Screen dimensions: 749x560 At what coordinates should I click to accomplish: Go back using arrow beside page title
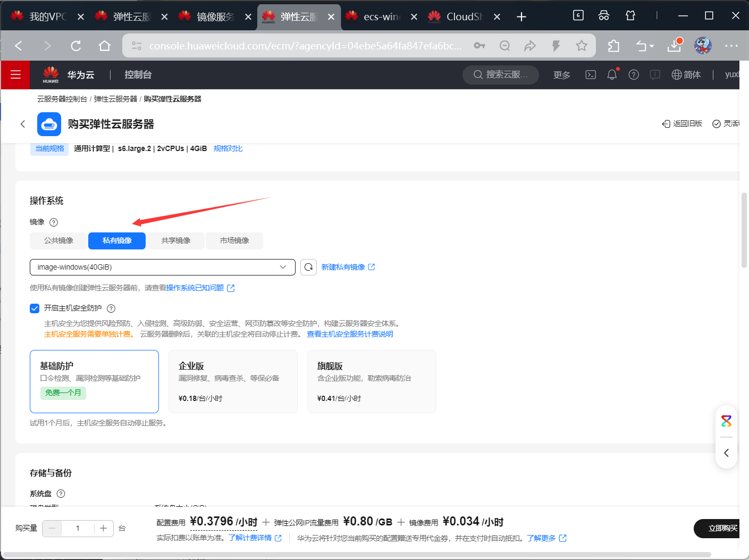pyautogui.click(x=22, y=124)
